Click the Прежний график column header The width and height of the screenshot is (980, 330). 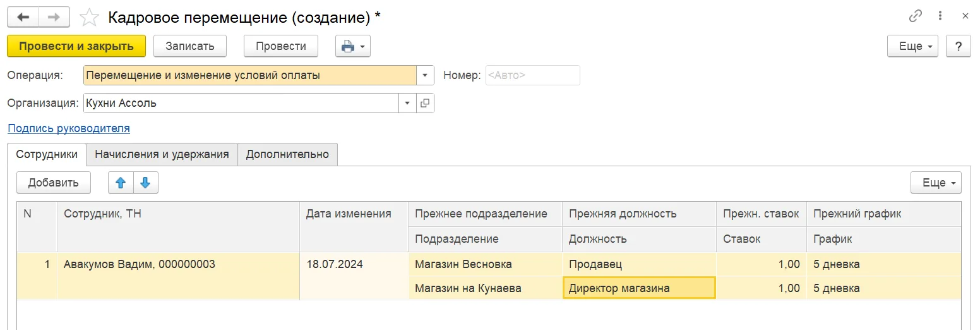pyautogui.click(x=884, y=214)
